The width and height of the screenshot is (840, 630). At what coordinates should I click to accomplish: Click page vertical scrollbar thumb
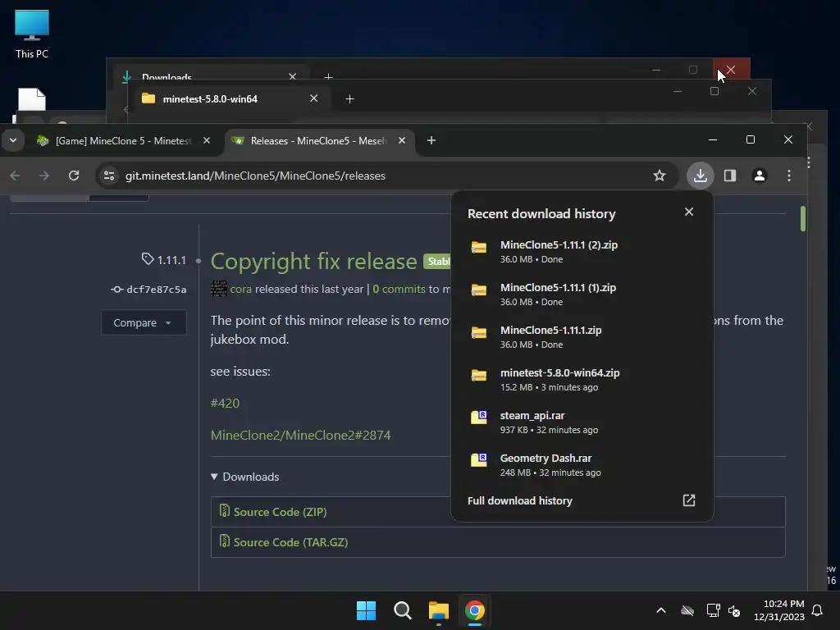point(803,218)
